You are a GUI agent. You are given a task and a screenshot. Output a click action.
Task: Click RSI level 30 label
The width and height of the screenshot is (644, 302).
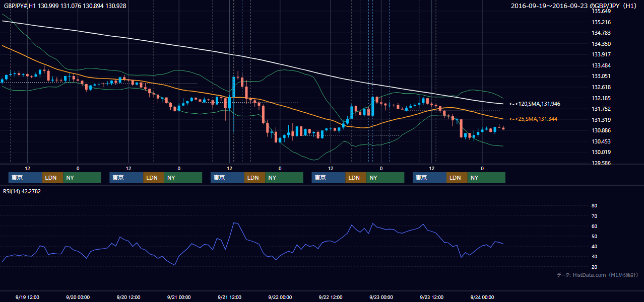click(x=595, y=257)
